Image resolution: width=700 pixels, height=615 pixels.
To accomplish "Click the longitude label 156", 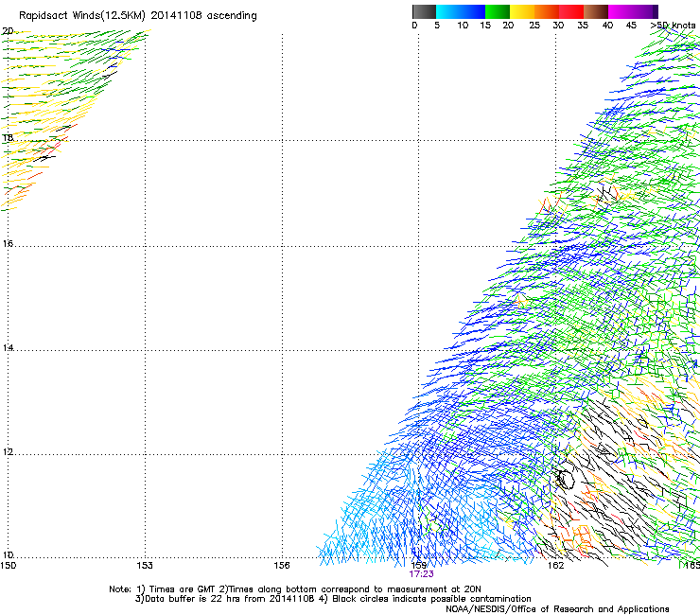I will tap(282, 566).
